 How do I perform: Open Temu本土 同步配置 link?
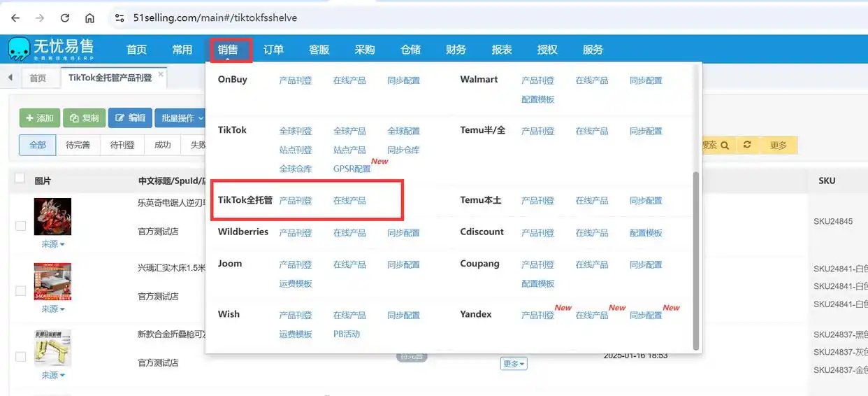(646, 201)
